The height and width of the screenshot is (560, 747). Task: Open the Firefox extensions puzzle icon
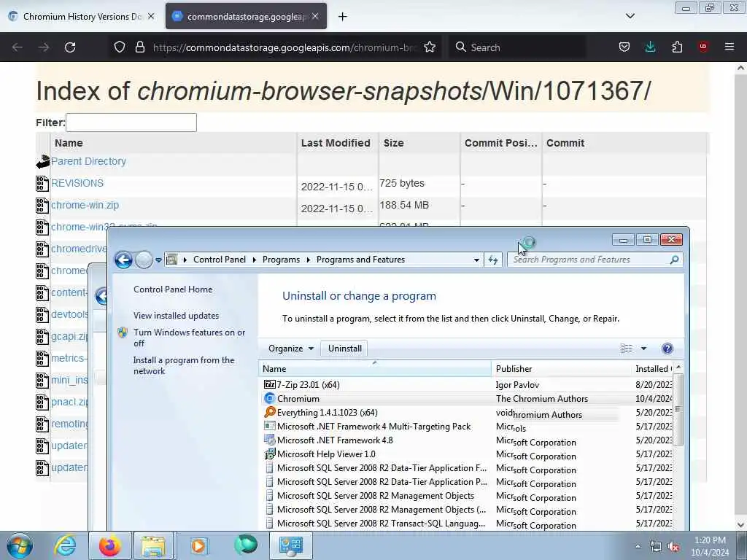pos(677,47)
